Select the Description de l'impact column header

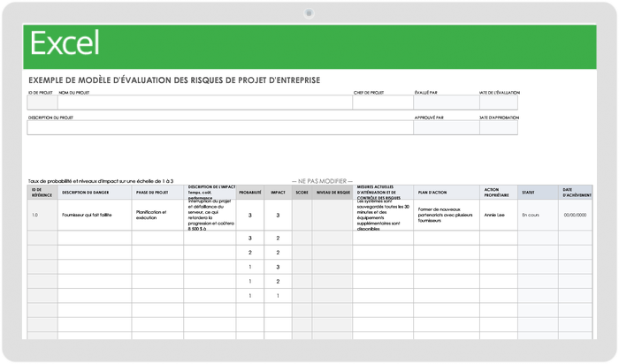(210, 192)
